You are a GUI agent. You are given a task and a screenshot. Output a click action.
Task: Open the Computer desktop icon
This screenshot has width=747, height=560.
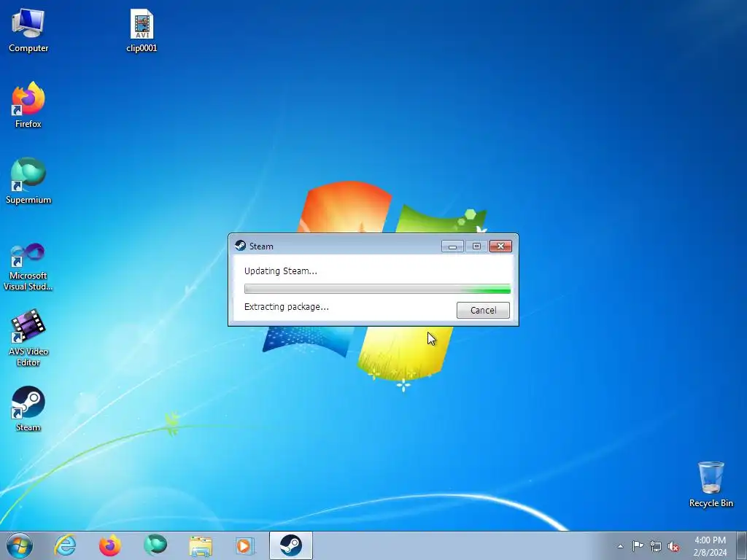[x=28, y=31]
